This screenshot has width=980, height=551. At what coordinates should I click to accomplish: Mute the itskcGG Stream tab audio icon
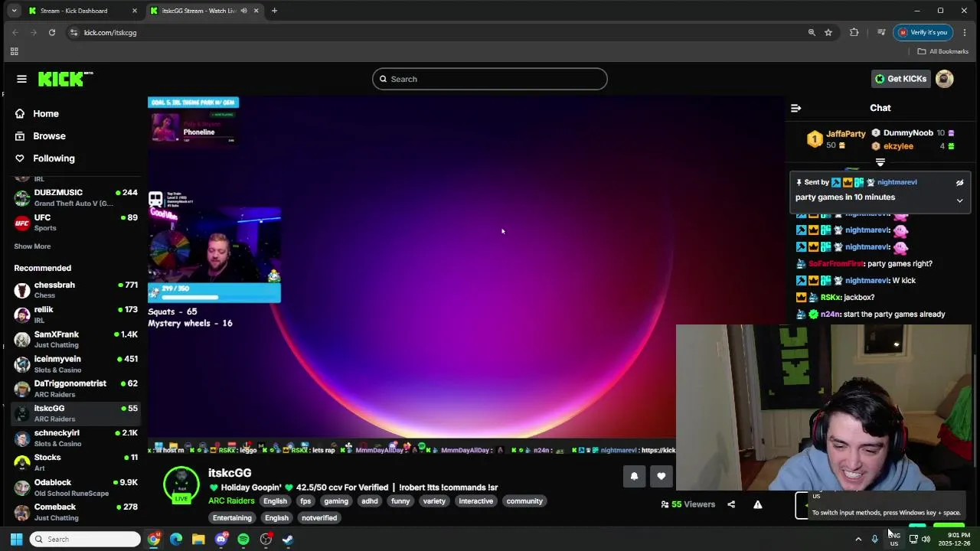(x=243, y=11)
